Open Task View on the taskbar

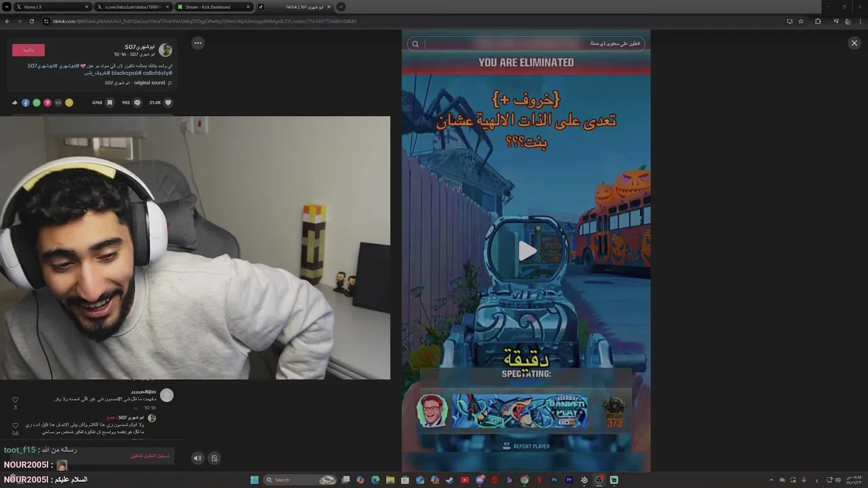point(346,480)
